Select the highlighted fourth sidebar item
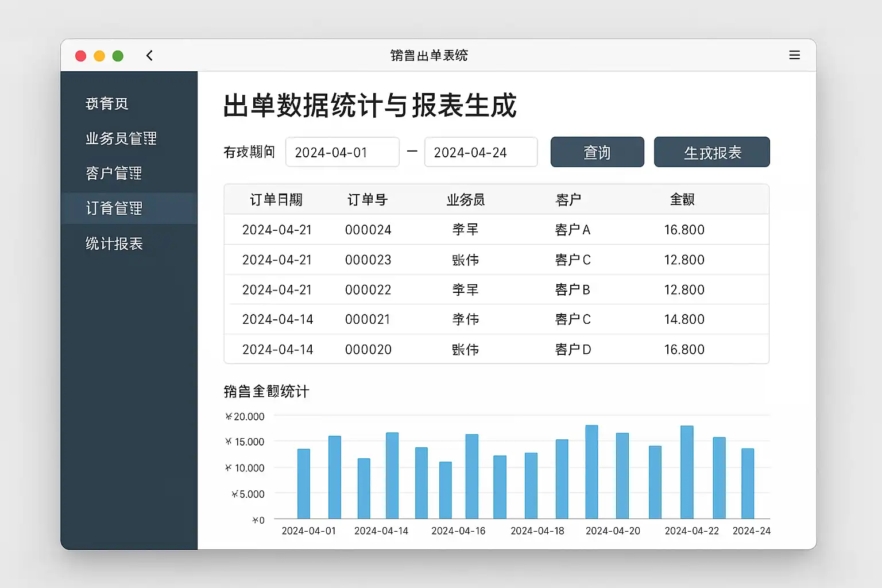 pos(114,208)
